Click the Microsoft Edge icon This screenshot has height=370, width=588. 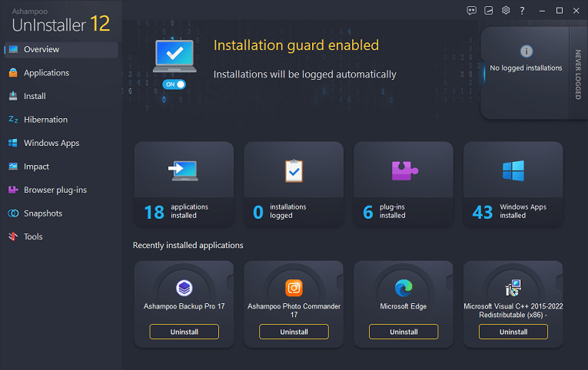pyautogui.click(x=404, y=288)
